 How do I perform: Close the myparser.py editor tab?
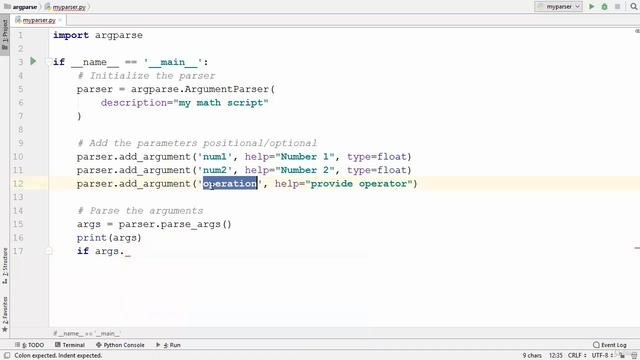(x=60, y=20)
